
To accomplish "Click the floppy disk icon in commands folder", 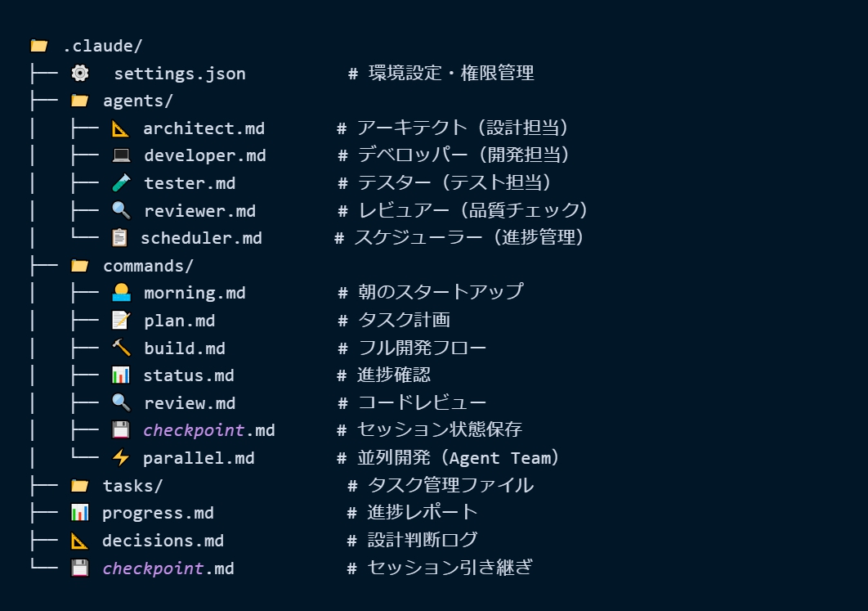I will click(x=121, y=430).
